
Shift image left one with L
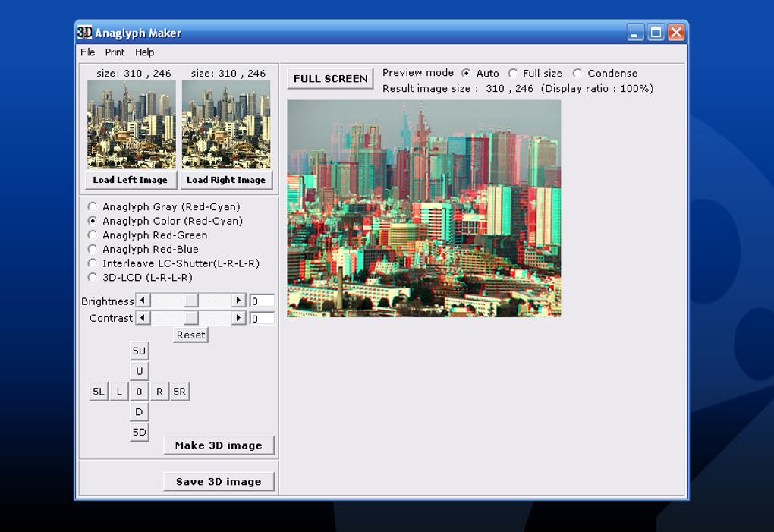pos(119,392)
